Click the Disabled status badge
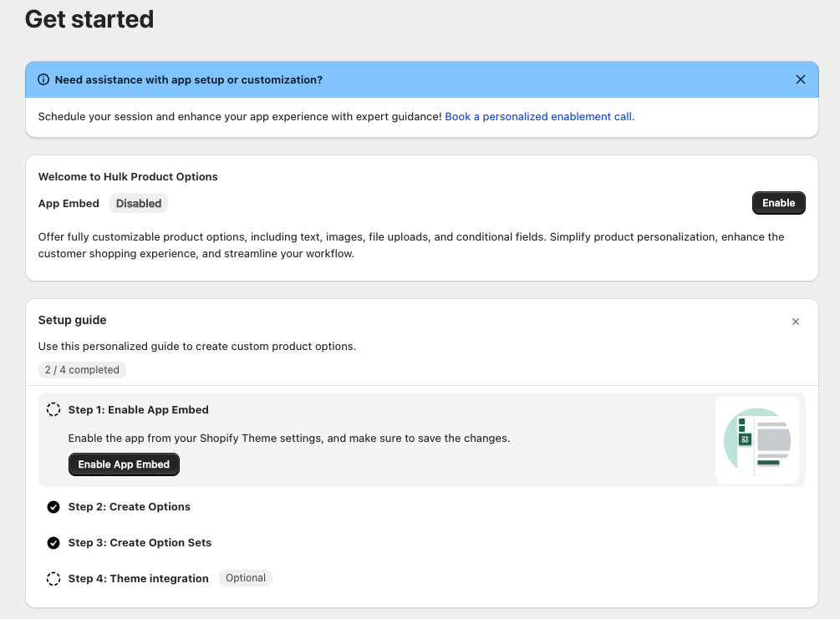Viewport: 840px width, 619px height. click(139, 203)
